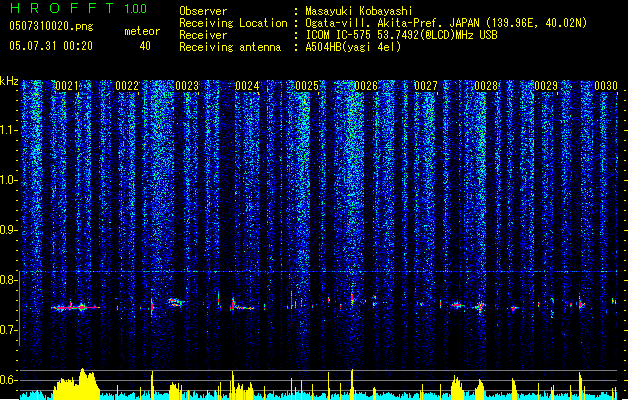Screen dimensions: 629x400
Task: Click the HROFFT title text
Action: tap(62, 8)
